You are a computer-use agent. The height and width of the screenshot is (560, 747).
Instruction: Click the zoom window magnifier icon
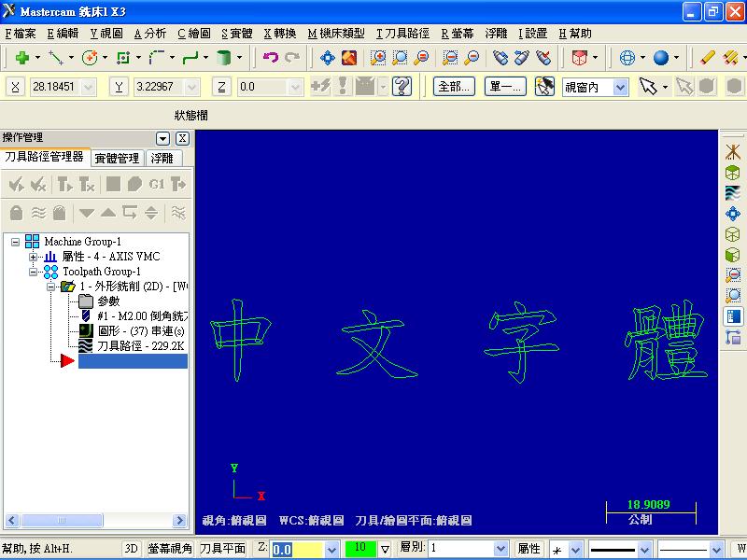coord(378,58)
